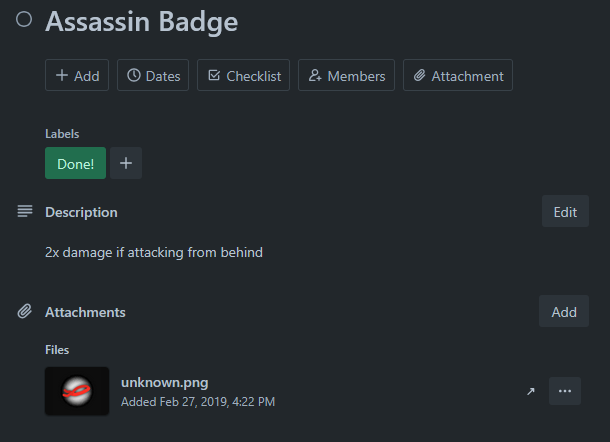Add a Checklist to the card
Screen dimensions: 610x442
point(243,75)
